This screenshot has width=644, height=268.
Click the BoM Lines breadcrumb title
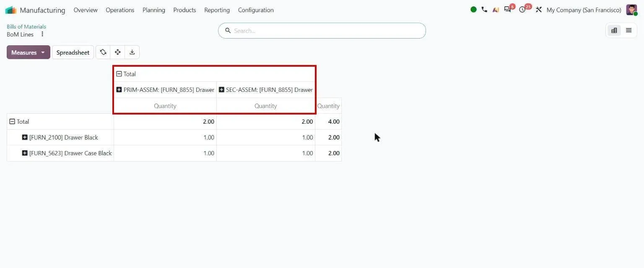coord(20,34)
